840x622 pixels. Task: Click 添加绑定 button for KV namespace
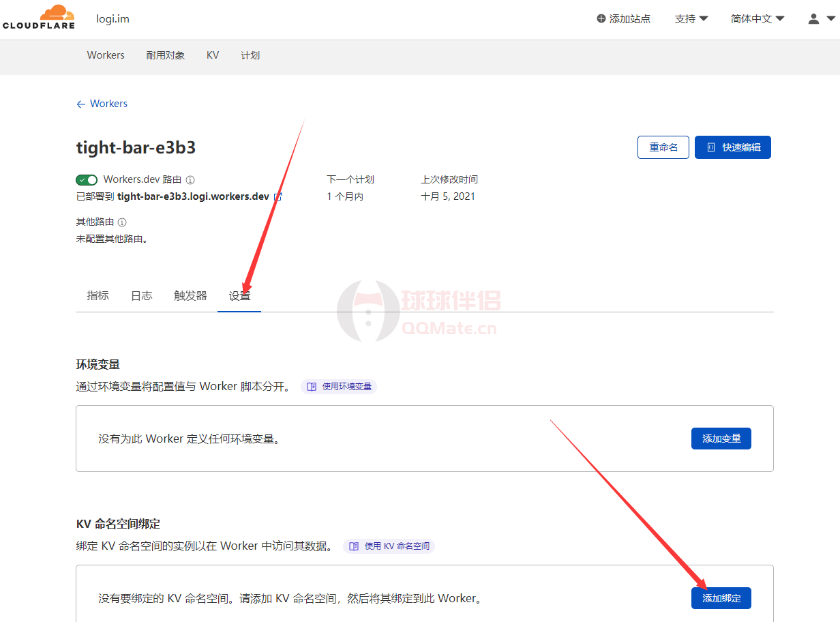(x=721, y=598)
